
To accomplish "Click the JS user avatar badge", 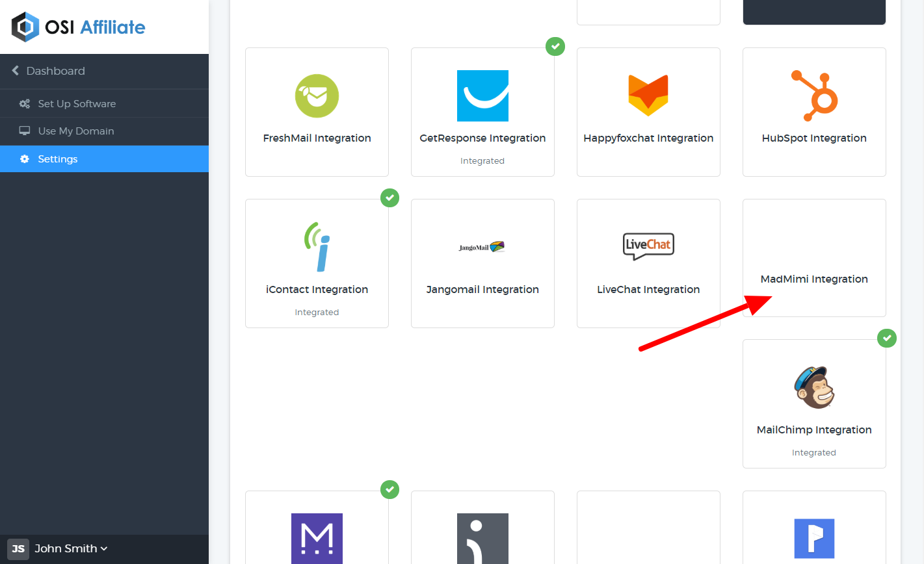I will (x=18, y=549).
